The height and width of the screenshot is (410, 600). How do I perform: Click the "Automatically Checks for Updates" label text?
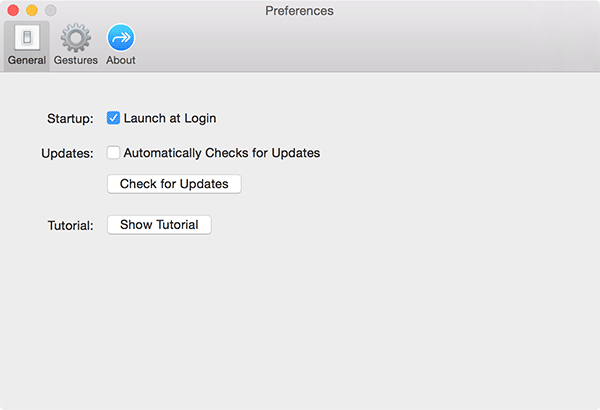[221, 153]
